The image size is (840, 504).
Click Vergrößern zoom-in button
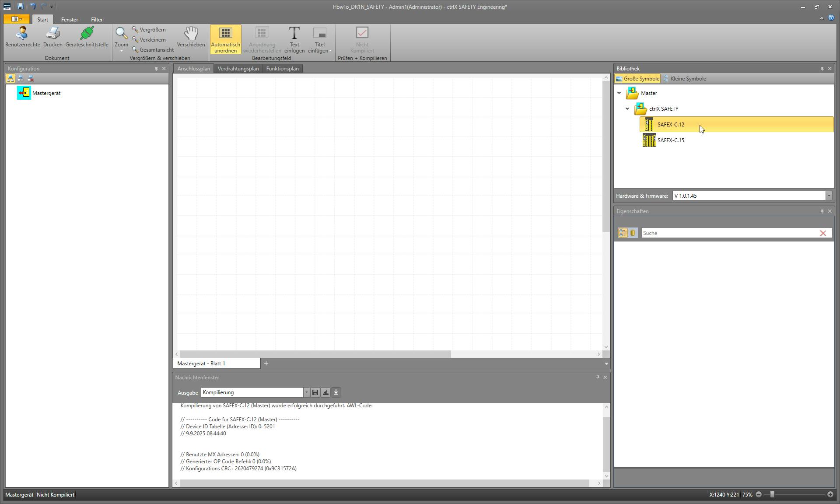click(149, 30)
